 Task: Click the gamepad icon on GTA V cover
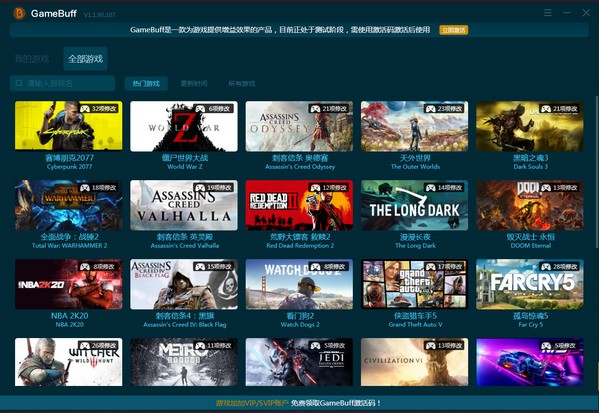tap(431, 267)
